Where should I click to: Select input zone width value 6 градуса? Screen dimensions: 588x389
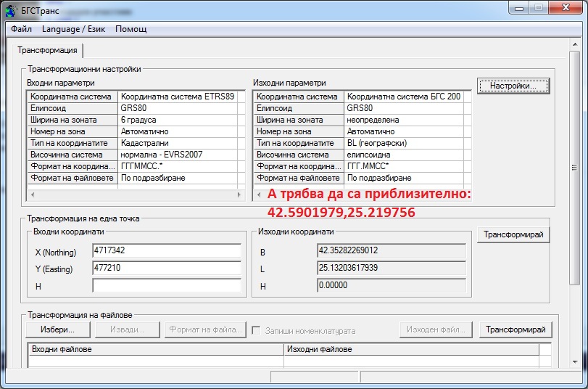coord(178,120)
